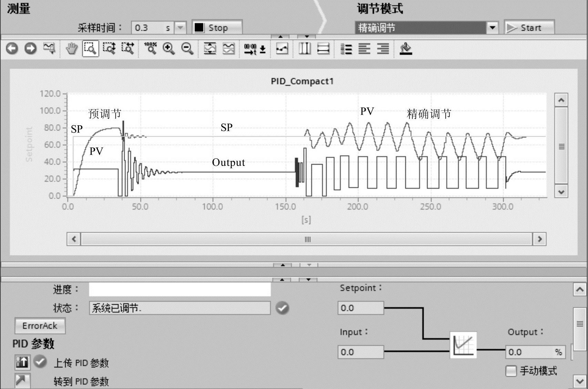
Task: Click up splitter arrow above the 进度 row
Action: [x=282, y=280]
